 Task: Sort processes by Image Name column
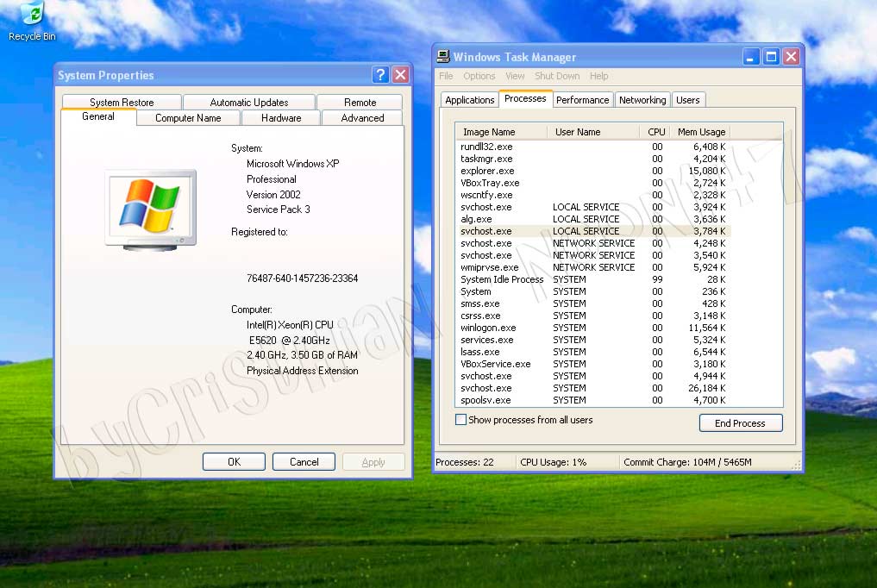[x=501, y=132]
